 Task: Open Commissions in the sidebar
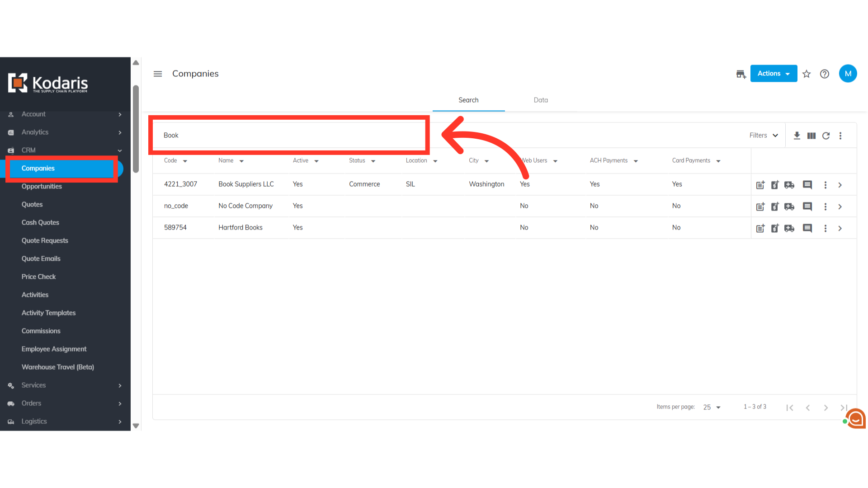tap(41, 331)
